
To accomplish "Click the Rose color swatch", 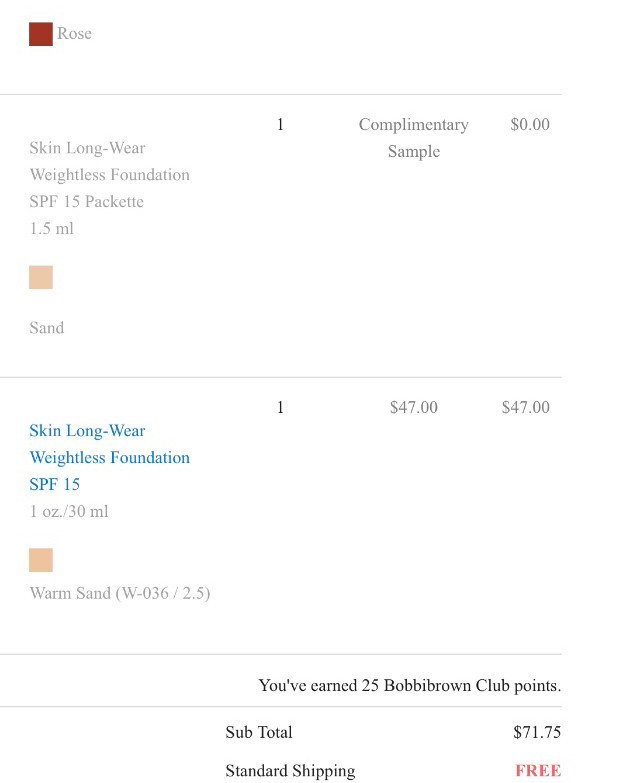I will tap(41, 34).
